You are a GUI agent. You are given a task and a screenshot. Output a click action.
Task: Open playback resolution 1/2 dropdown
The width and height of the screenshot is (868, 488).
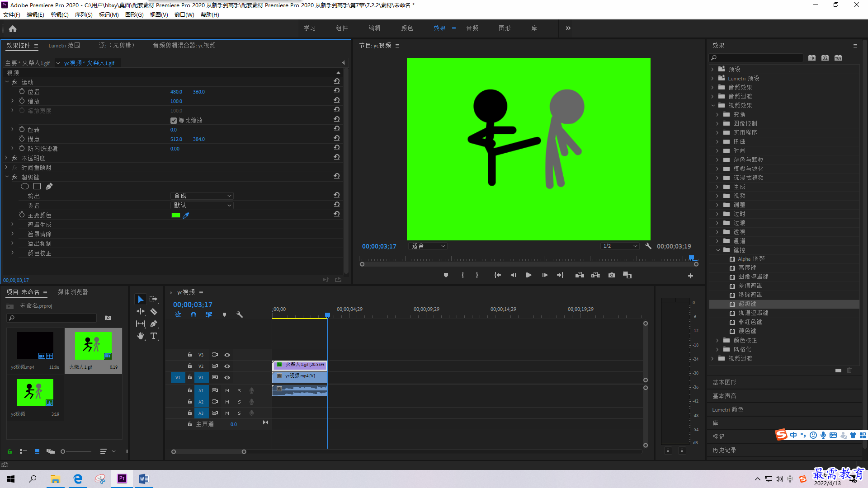click(620, 246)
